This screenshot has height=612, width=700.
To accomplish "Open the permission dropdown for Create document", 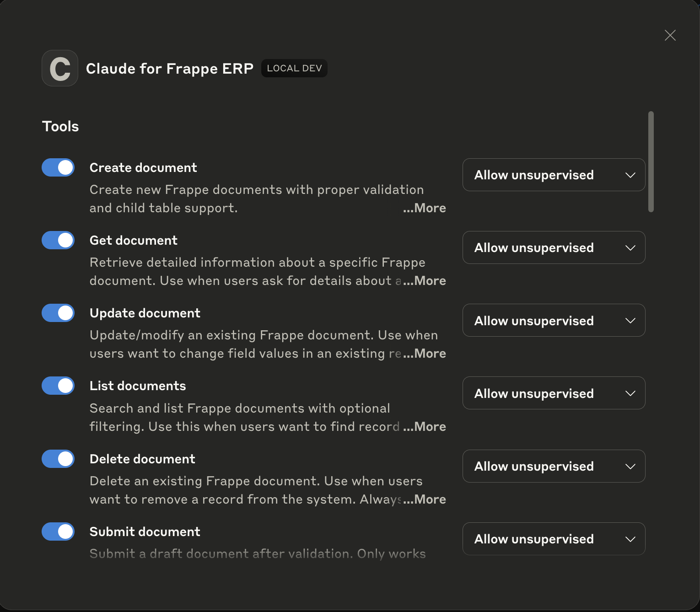I will pyautogui.click(x=554, y=175).
